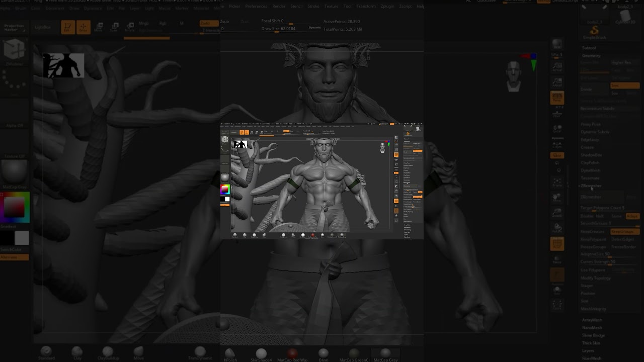Collapse the ZRemesher subsection header
This screenshot has width=644, height=362.
591,186
